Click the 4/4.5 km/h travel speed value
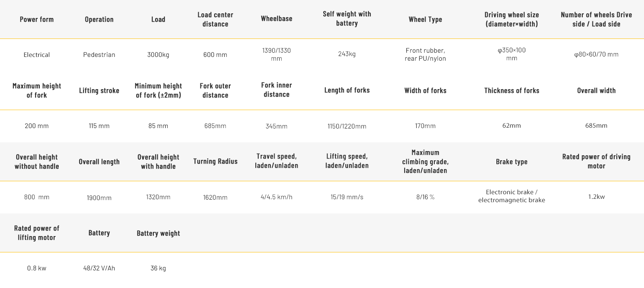 (276, 197)
